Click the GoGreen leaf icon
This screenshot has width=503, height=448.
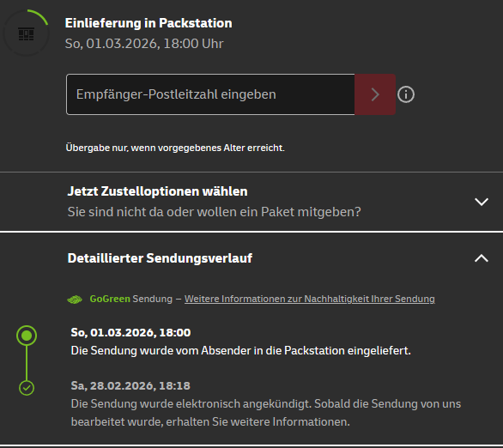point(75,300)
